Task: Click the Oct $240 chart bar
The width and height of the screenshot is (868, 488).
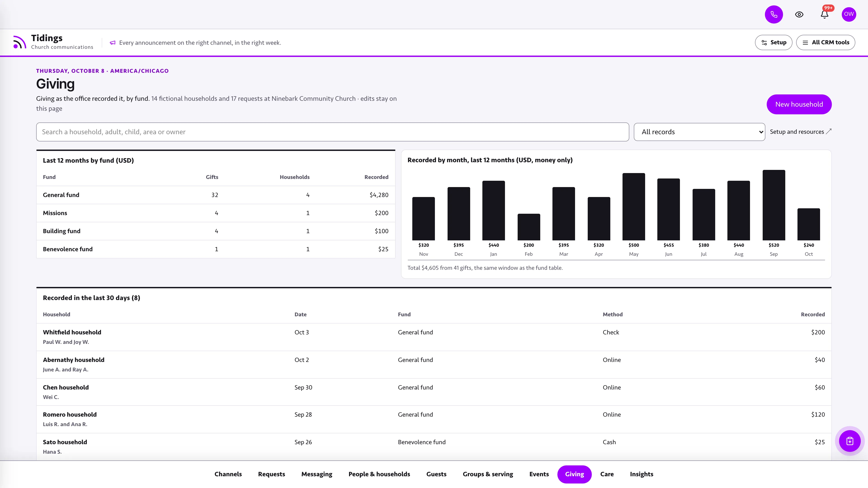Action: [x=808, y=224]
